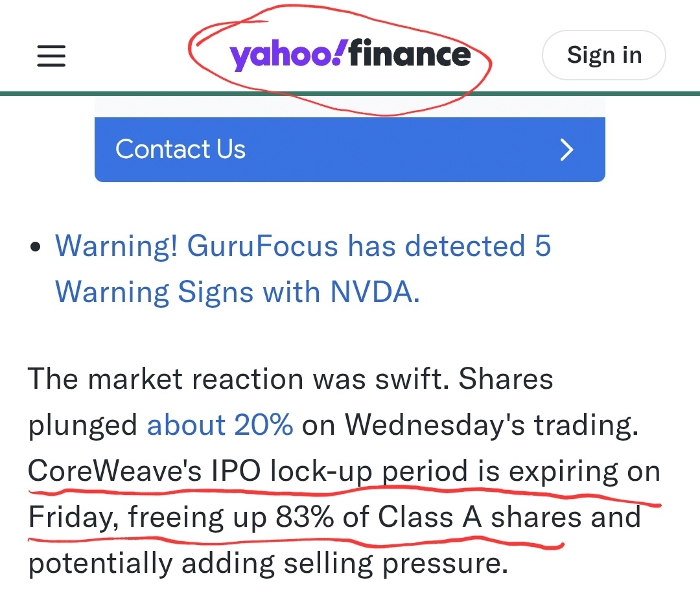Click the right chevron on Contact Us
The width and height of the screenshot is (700, 615).
click(566, 150)
